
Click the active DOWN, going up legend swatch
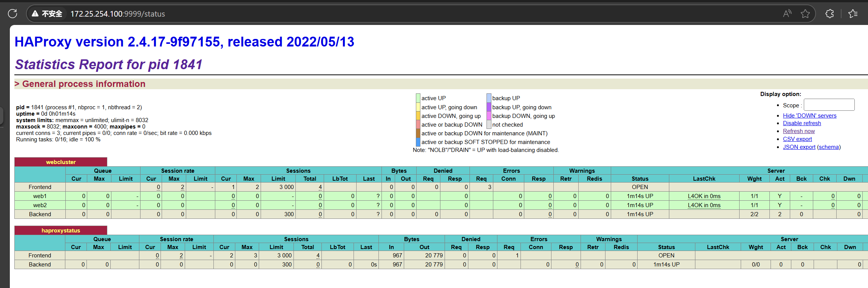[418, 116]
